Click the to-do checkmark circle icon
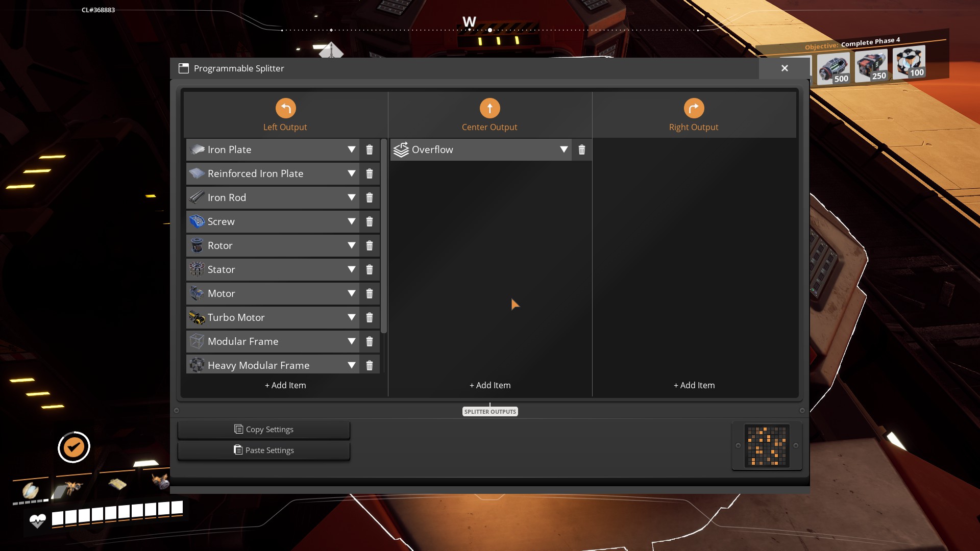980x551 pixels. [74, 447]
